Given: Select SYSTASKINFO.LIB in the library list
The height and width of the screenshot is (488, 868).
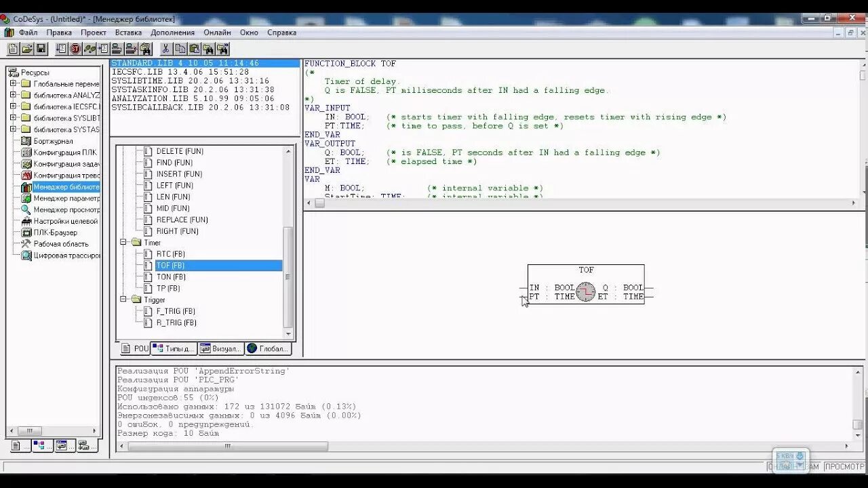Looking at the screenshot, I should pyautogui.click(x=205, y=89).
